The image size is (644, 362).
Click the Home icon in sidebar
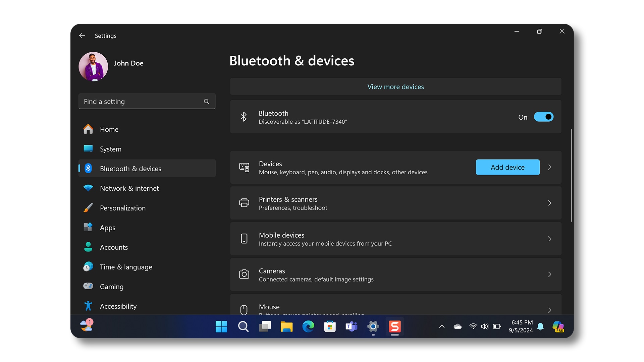coord(88,129)
